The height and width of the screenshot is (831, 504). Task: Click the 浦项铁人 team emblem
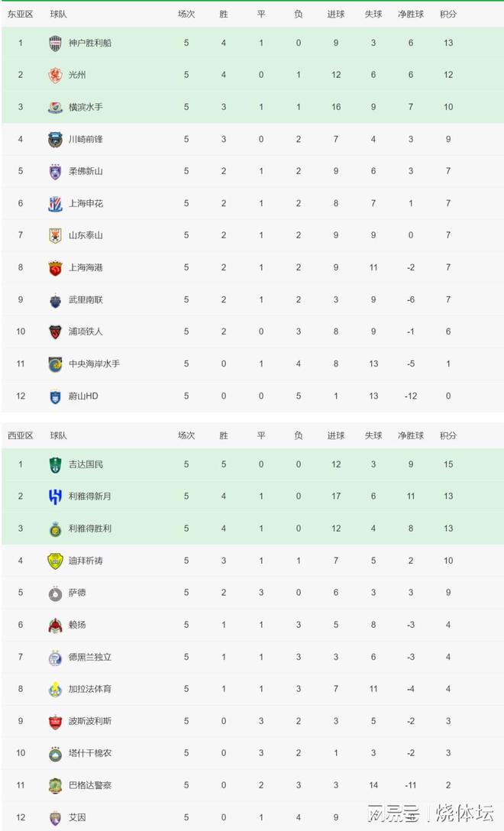(x=55, y=331)
